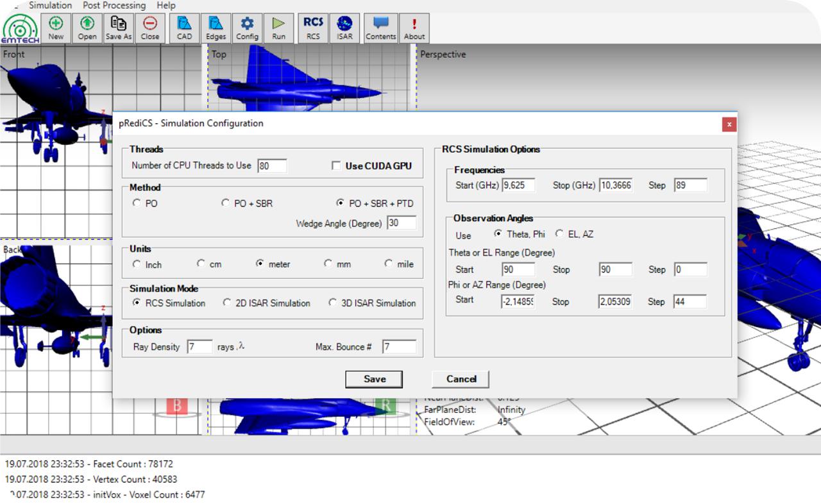Click the Save As toolbar icon
The height and width of the screenshot is (504, 821).
[119, 29]
